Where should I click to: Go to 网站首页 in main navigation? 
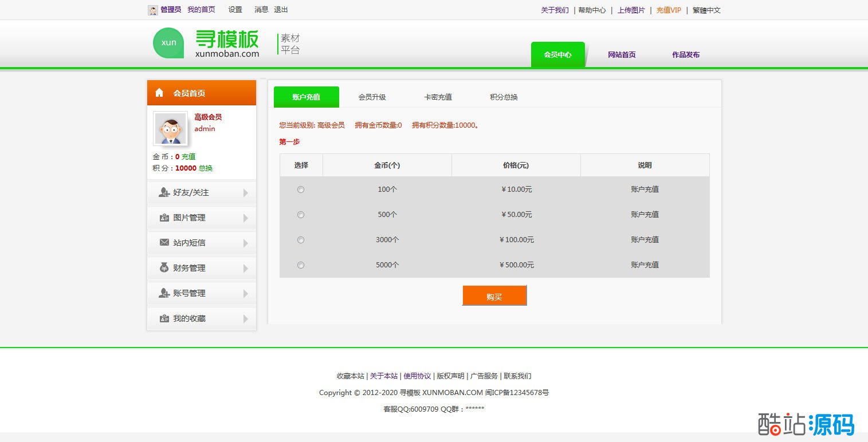pyautogui.click(x=622, y=55)
